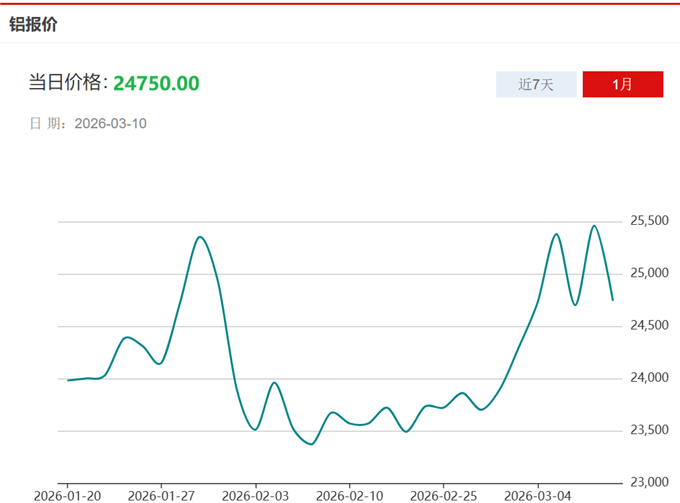Screen dimensions: 680x503
Task: Click the 23,500 y-axis value
Action: click(649, 430)
